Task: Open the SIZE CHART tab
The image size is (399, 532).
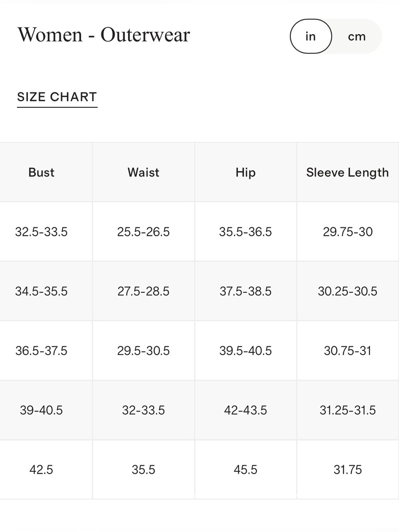Action: point(57,97)
